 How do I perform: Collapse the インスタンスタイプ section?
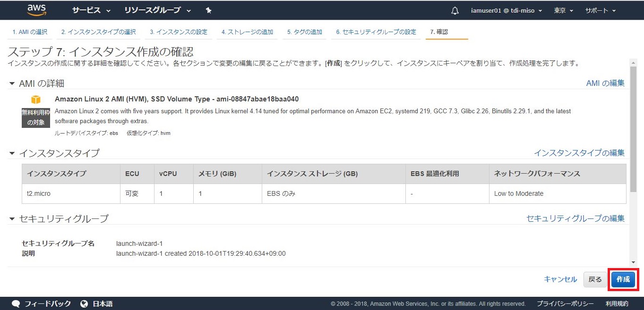click(x=12, y=153)
